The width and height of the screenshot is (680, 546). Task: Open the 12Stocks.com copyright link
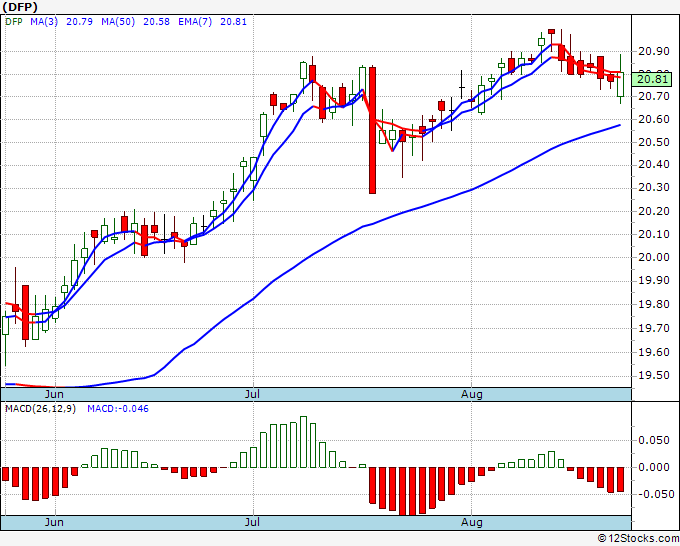tap(638, 538)
